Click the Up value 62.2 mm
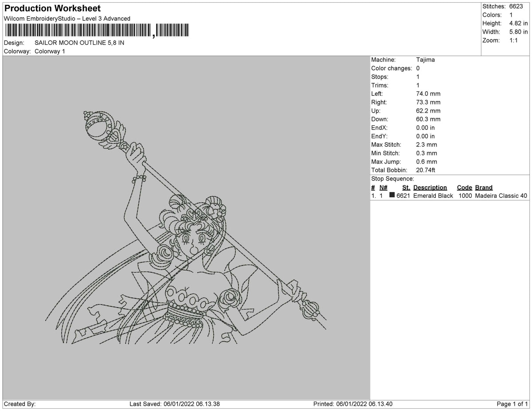532x411 pixels. [x=428, y=111]
